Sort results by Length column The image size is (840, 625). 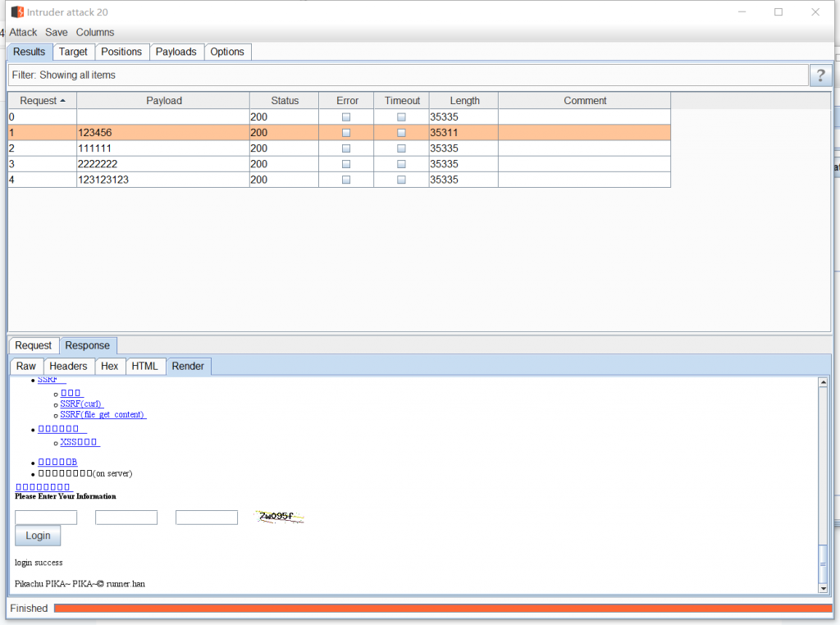[x=464, y=101]
